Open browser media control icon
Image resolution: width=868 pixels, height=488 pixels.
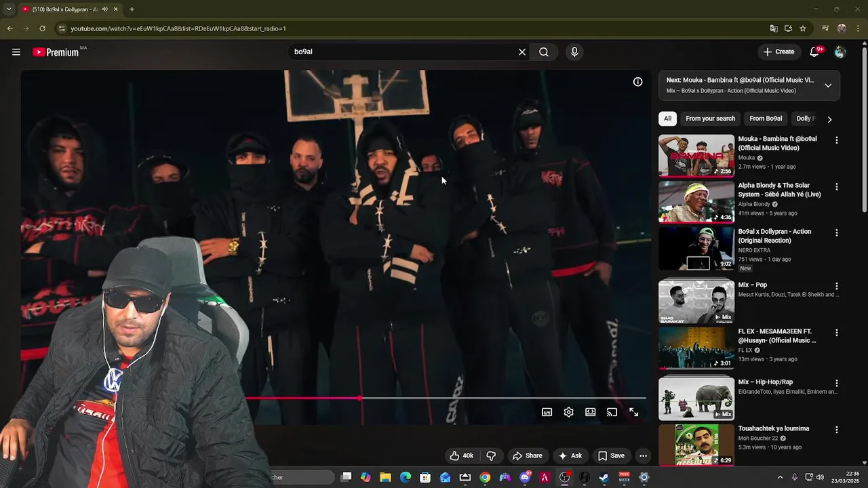coord(825,28)
